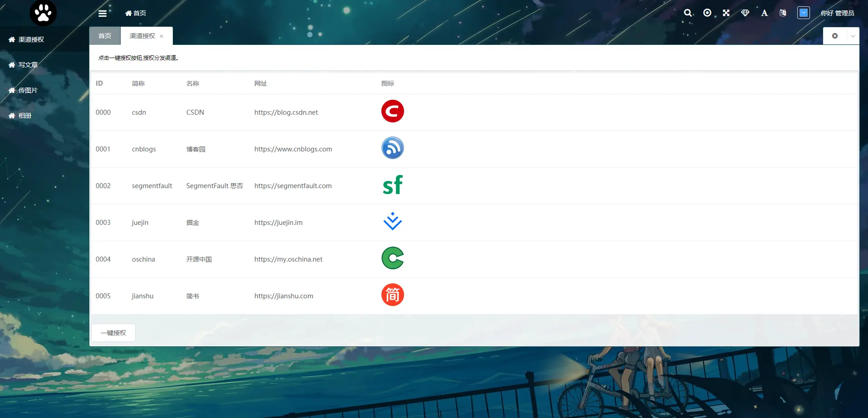Click short name 'cnblogs' cell
Viewport: 868px width, 418px height.
click(144, 149)
